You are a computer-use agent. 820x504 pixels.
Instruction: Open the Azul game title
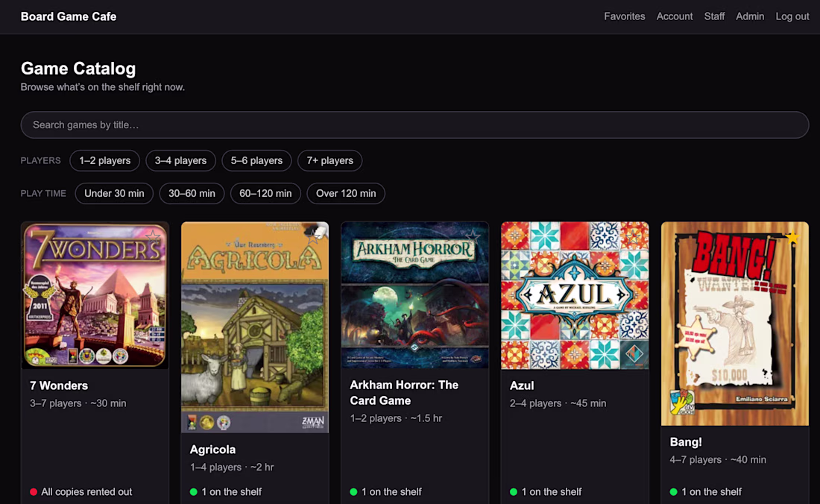522,386
